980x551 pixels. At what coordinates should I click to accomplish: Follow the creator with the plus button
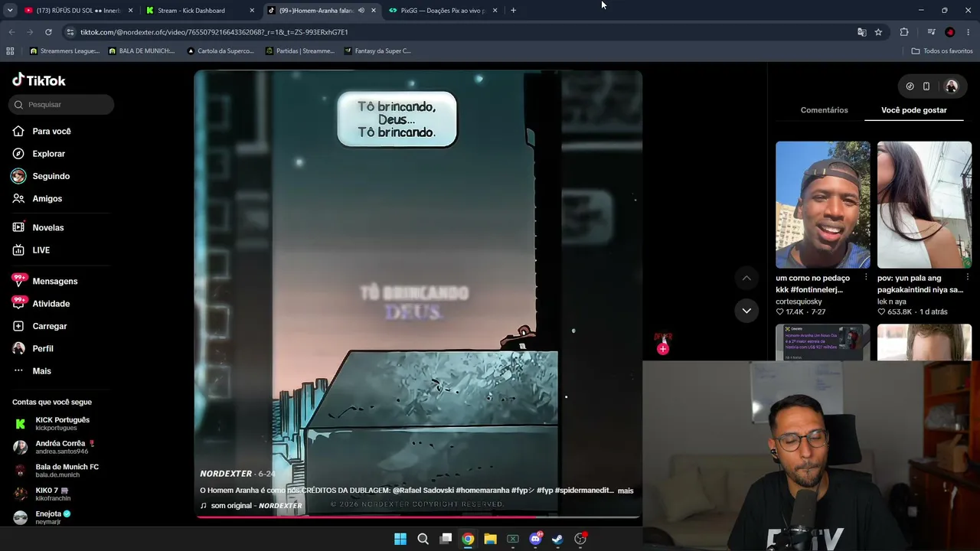point(663,349)
